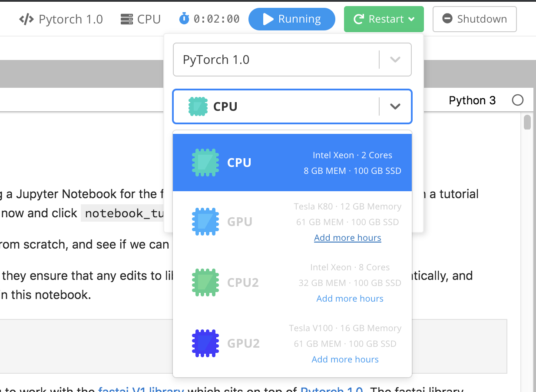Select the CPU Intel Xeon 2 Cores option
The width and height of the screenshot is (536, 392).
(x=292, y=163)
